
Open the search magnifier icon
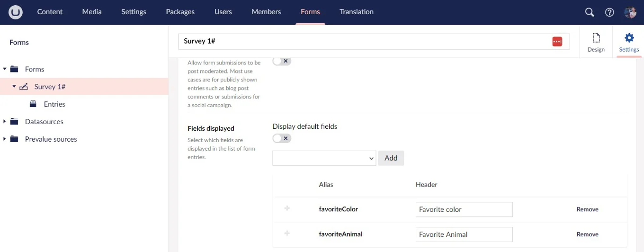click(590, 12)
